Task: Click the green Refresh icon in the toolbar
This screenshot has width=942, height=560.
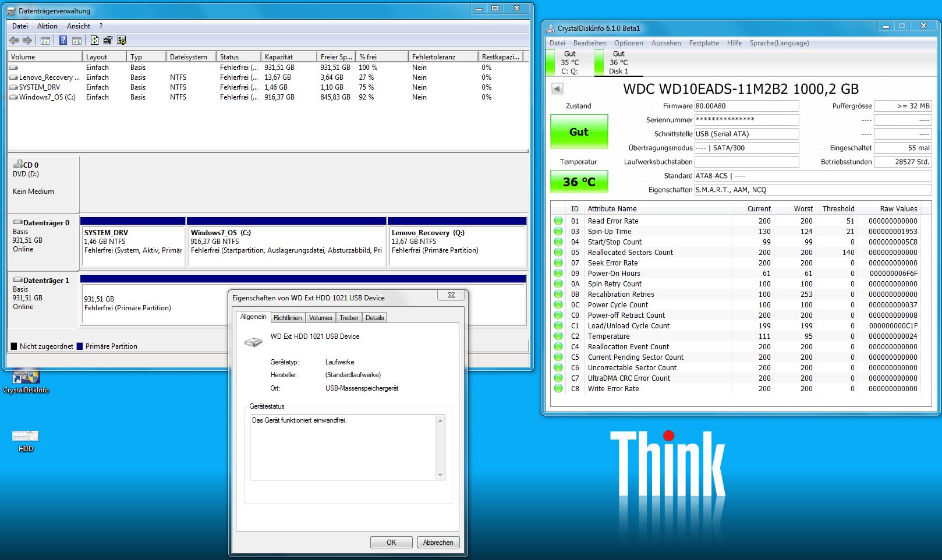Action: 94,40
